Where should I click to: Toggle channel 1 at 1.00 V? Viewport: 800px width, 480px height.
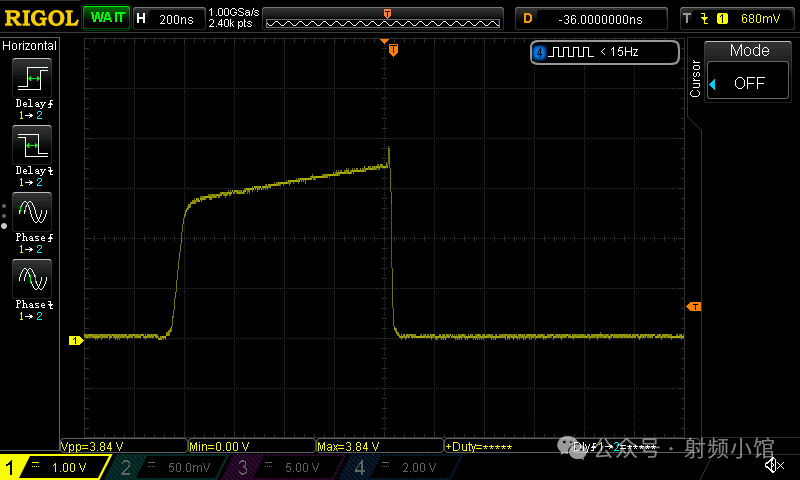[x=57, y=467]
